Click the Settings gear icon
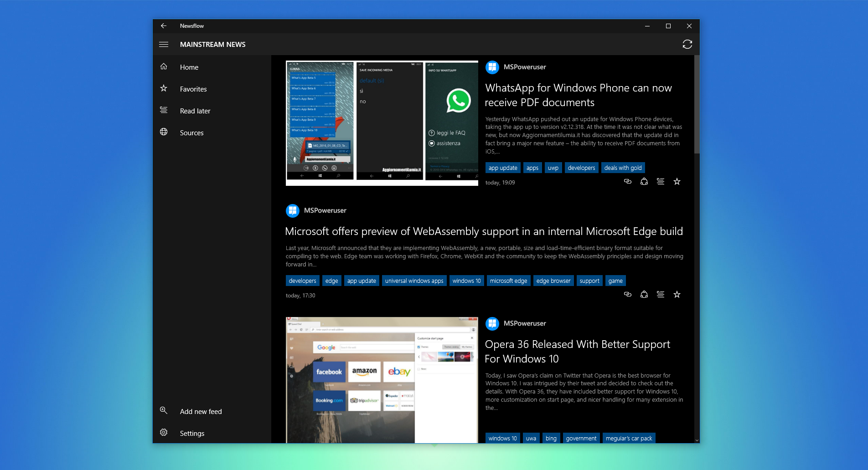This screenshot has height=470, width=868. 164,433
